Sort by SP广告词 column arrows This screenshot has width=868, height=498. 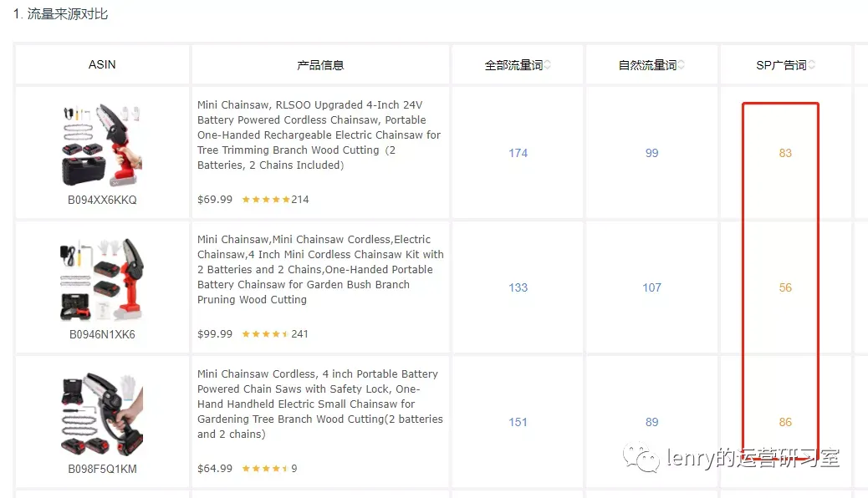tap(811, 64)
